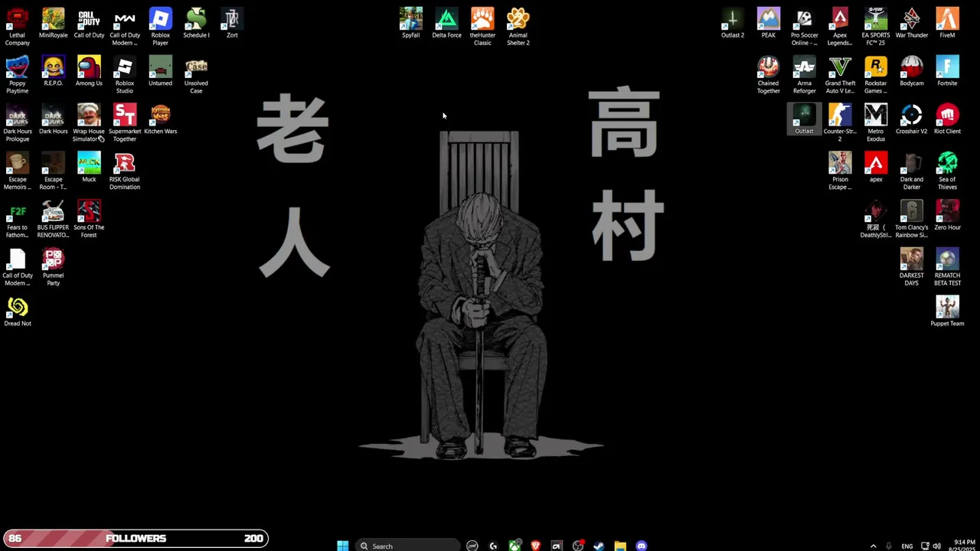Open Steam from the taskbar
Viewport: 980px width, 551px height.
[599, 546]
